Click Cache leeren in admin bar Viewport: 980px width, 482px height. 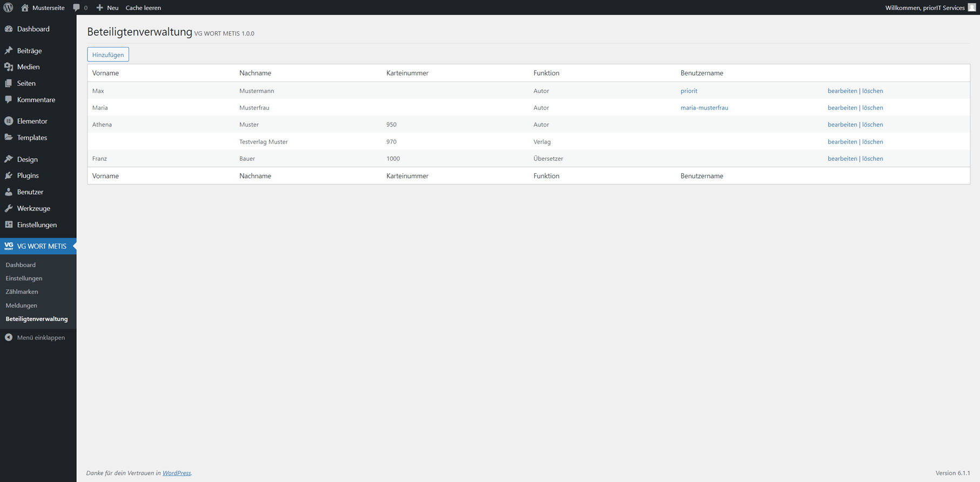pyautogui.click(x=143, y=8)
